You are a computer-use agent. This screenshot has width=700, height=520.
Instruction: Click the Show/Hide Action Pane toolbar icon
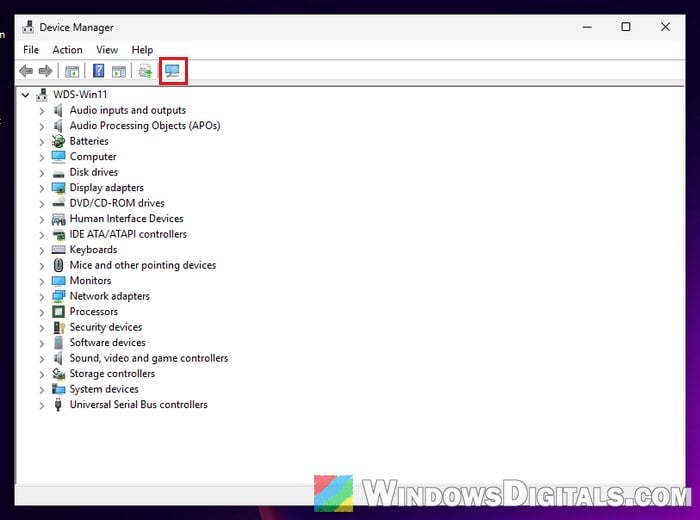[119, 71]
